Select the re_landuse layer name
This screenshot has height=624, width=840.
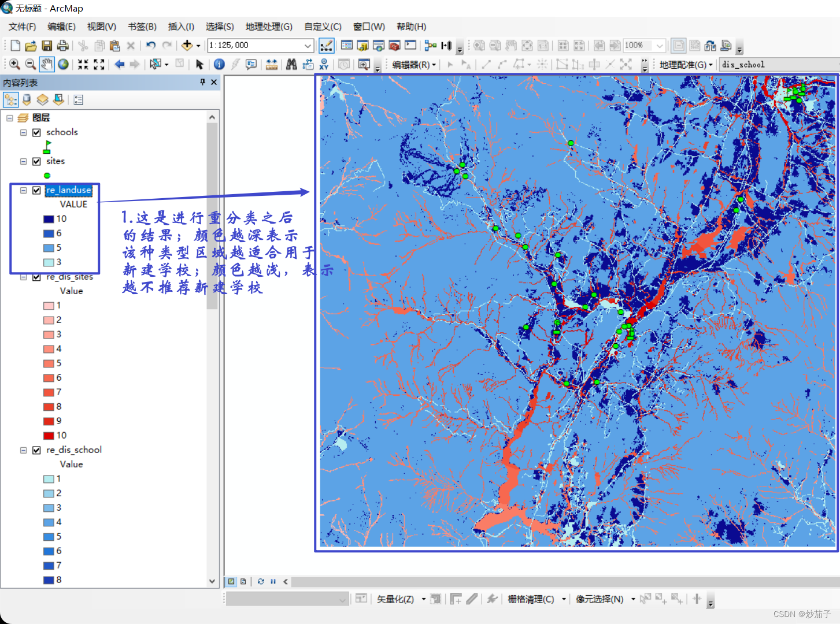tap(69, 190)
